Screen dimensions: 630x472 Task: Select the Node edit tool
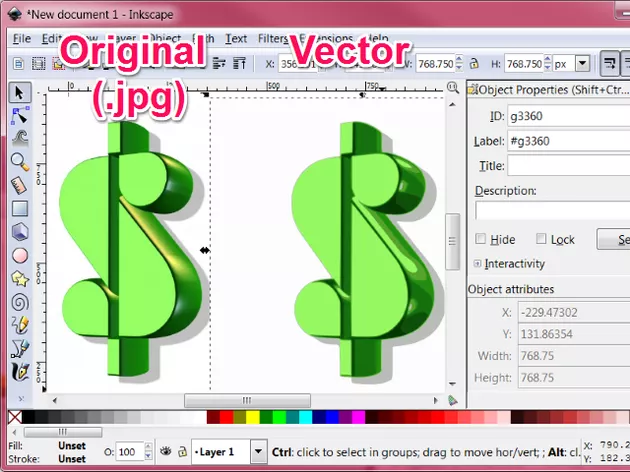19,115
